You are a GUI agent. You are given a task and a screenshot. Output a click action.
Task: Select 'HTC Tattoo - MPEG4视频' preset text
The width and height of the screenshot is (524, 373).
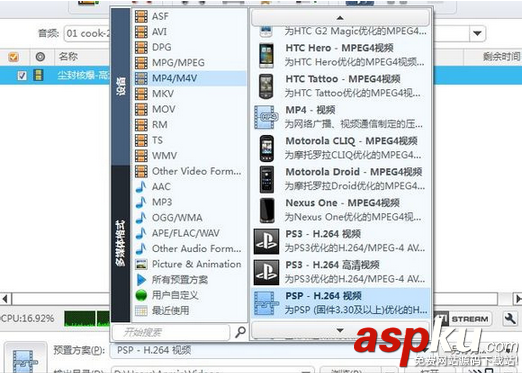tap(343, 79)
